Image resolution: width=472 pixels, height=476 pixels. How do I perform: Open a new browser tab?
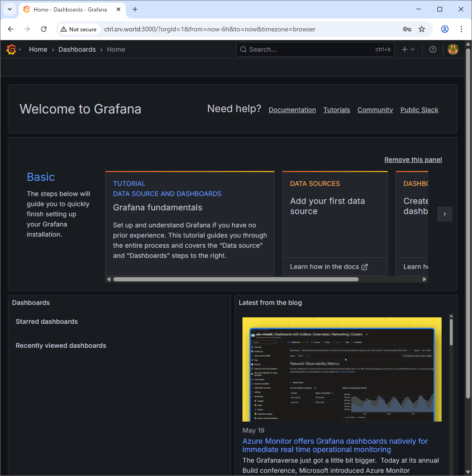pyautogui.click(x=135, y=9)
